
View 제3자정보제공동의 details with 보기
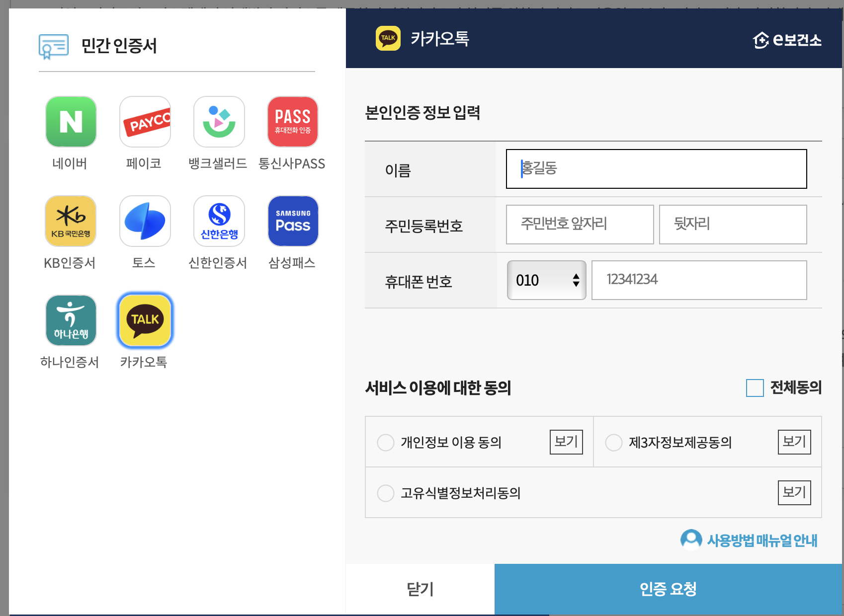(x=794, y=442)
